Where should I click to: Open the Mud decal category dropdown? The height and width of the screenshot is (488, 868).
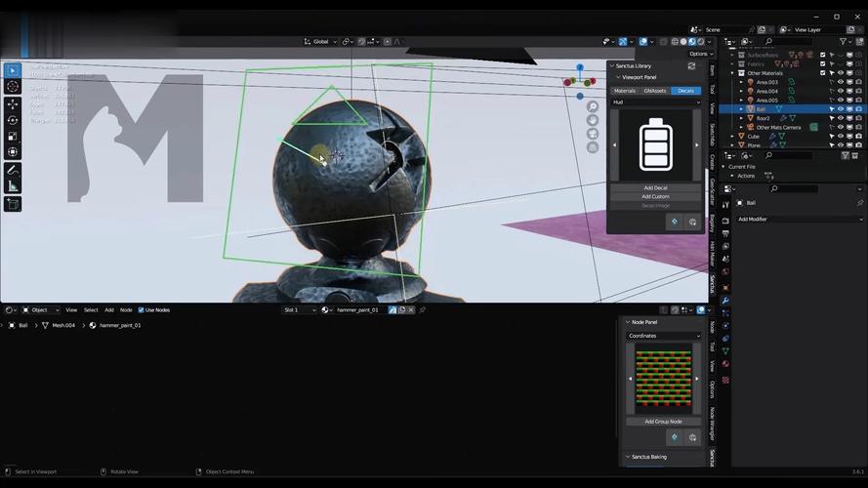click(656, 102)
